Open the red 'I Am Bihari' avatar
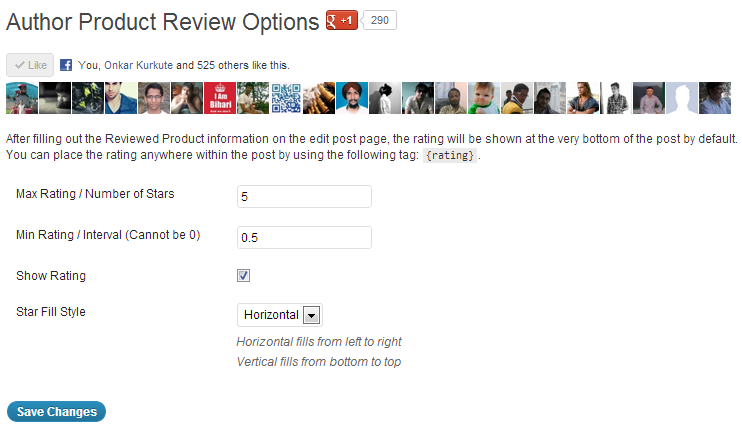This screenshot has height=433, width=742. [220, 98]
